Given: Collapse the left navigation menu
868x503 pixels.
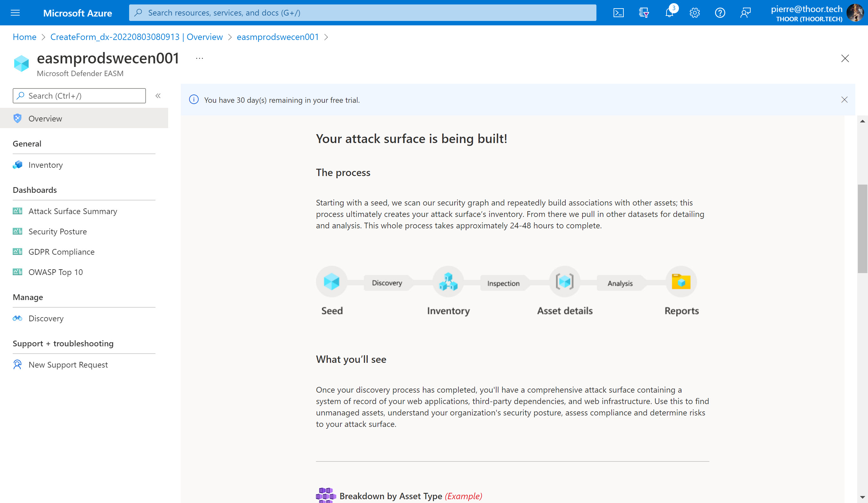Looking at the screenshot, I should tap(158, 96).
